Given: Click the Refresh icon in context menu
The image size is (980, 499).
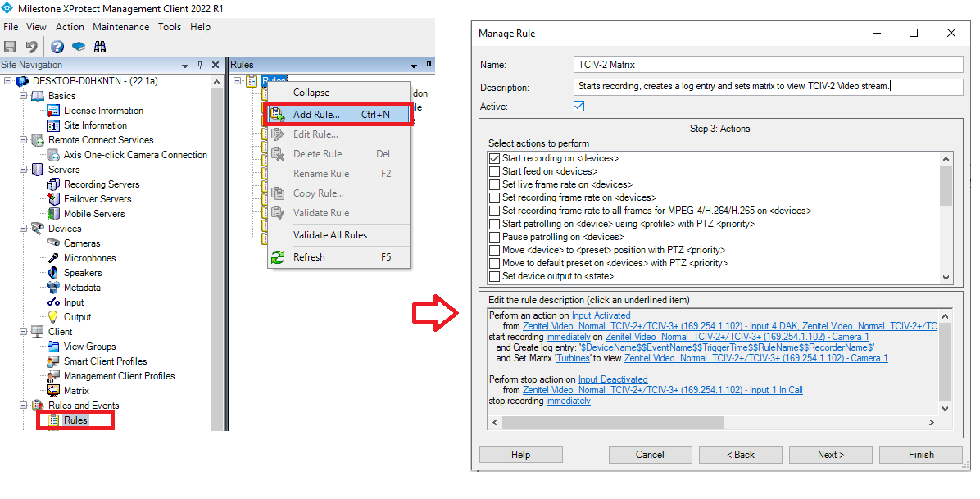Looking at the screenshot, I should pyautogui.click(x=278, y=257).
